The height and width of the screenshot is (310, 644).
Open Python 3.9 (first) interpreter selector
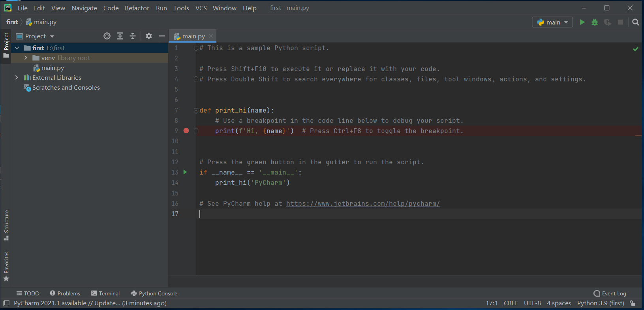coord(601,303)
